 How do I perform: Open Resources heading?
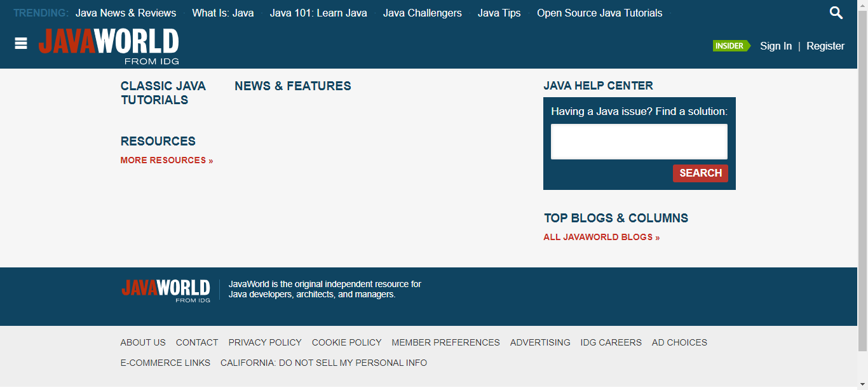coord(158,141)
